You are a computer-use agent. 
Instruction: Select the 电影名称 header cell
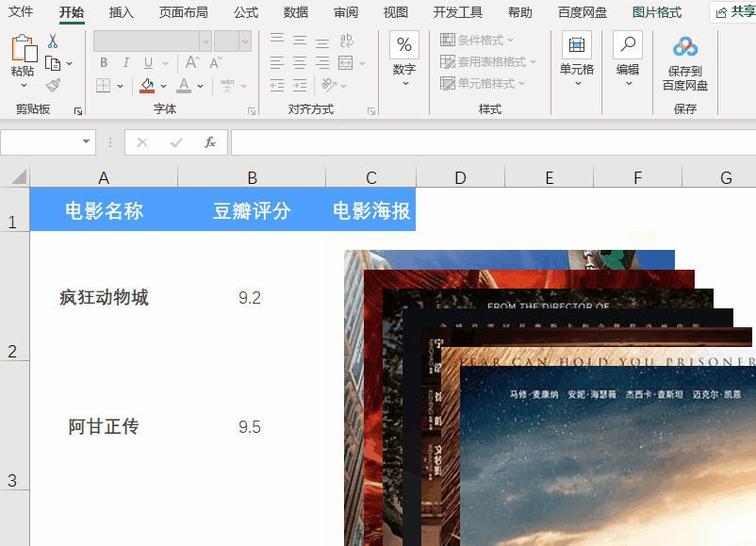pos(104,210)
